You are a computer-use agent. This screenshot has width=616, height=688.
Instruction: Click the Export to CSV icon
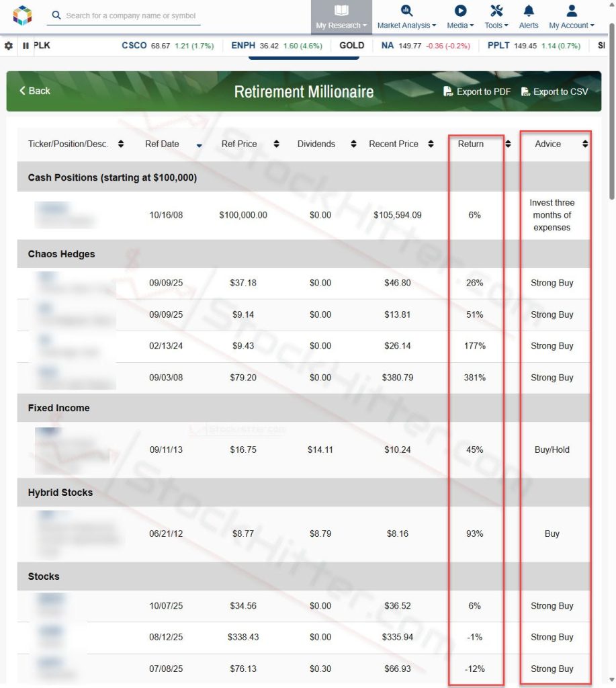coord(526,91)
